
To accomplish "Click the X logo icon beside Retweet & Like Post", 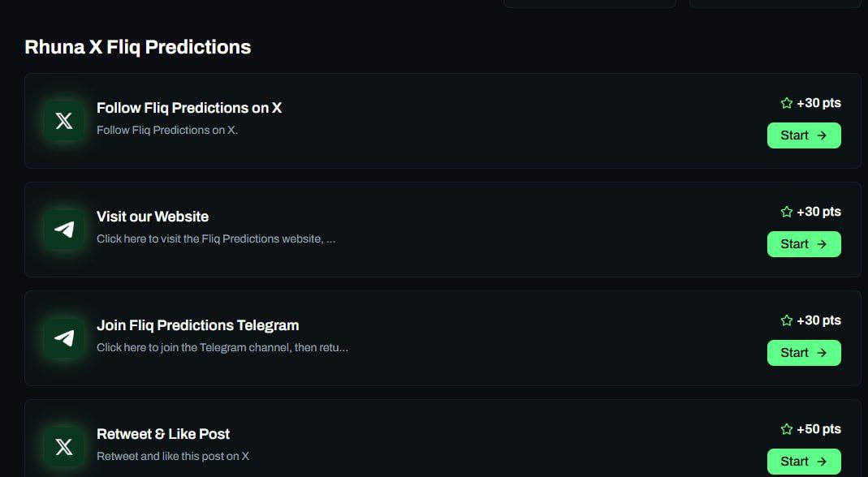I will coord(64,447).
